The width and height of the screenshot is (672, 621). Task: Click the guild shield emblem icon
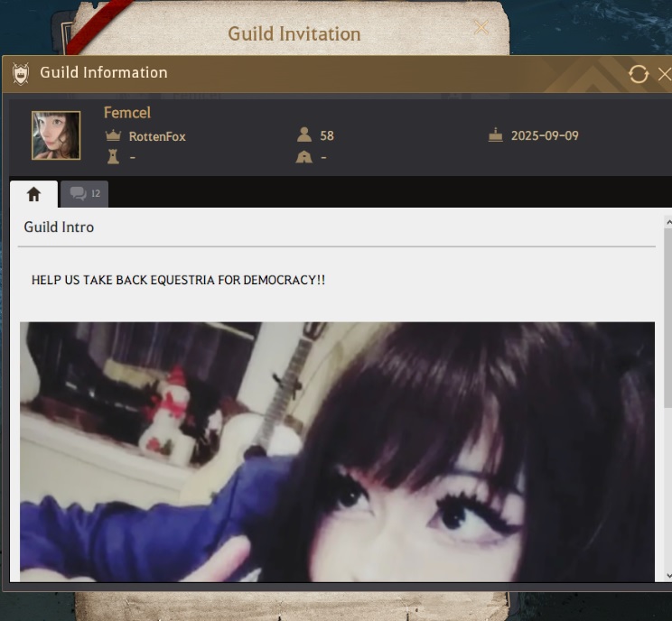pyautogui.click(x=21, y=74)
